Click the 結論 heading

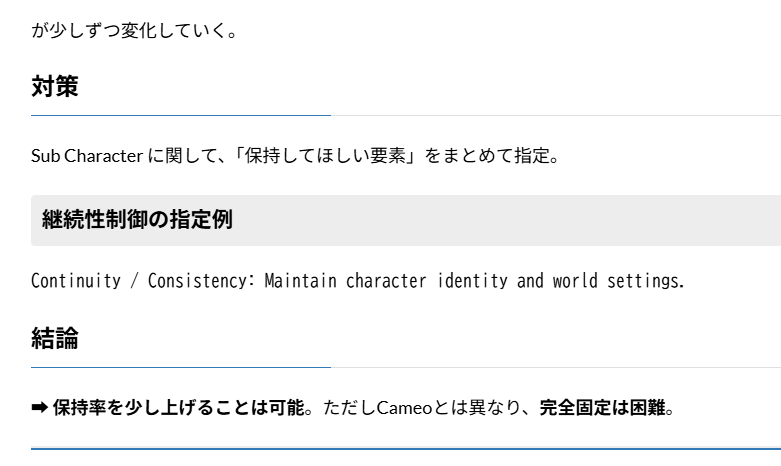(x=55, y=339)
